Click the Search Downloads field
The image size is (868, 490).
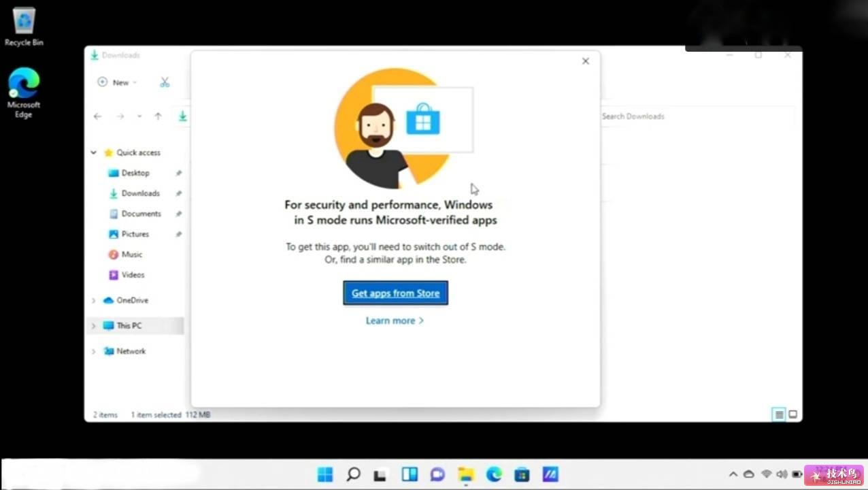tap(697, 116)
